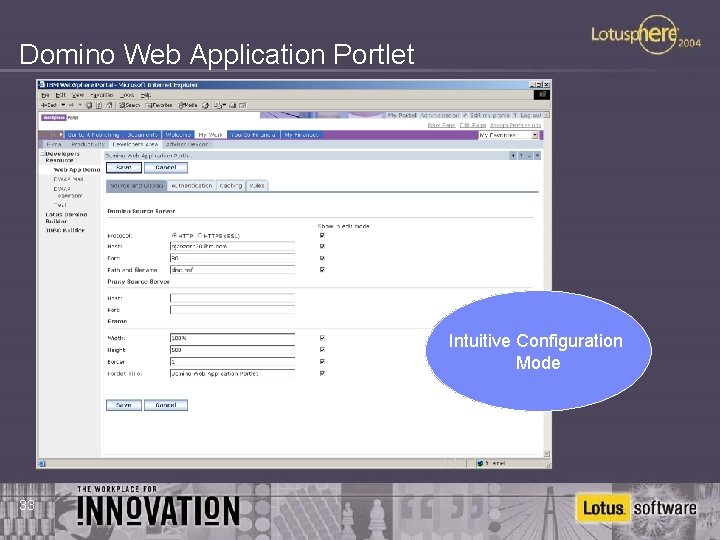This screenshot has width=720, height=540.
Task: Select the HTTP protocol radio button
Action: [174, 235]
